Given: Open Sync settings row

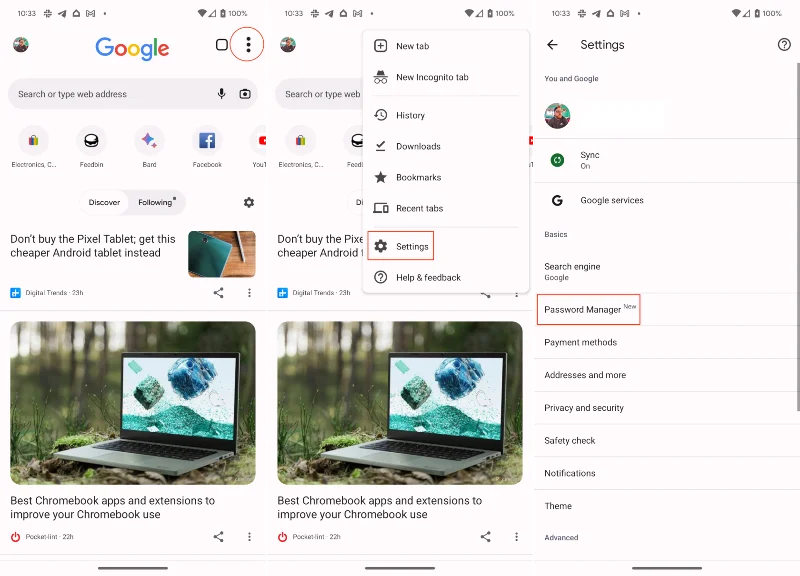Looking at the screenshot, I should tap(666, 160).
